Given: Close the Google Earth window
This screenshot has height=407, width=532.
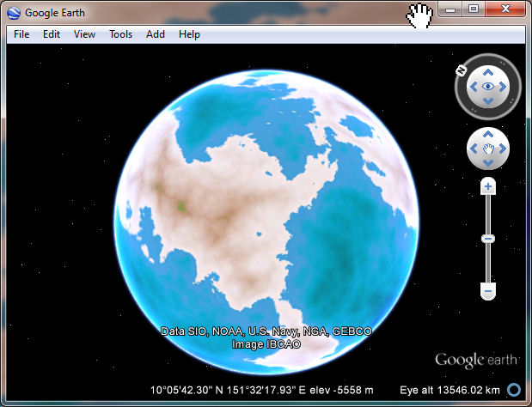Looking at the screenshot, I should (x=505, y=9).
